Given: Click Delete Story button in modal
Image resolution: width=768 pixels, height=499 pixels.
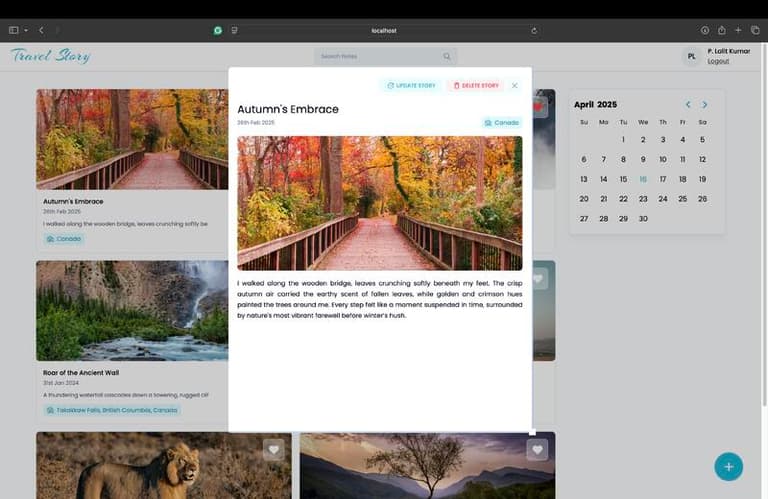Looking at the screenshot, I should (x=476, y=85).
